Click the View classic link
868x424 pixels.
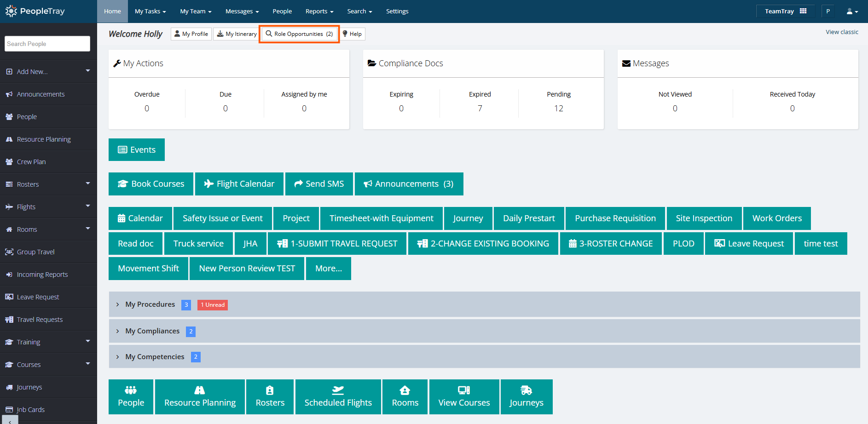pos(841,32)
